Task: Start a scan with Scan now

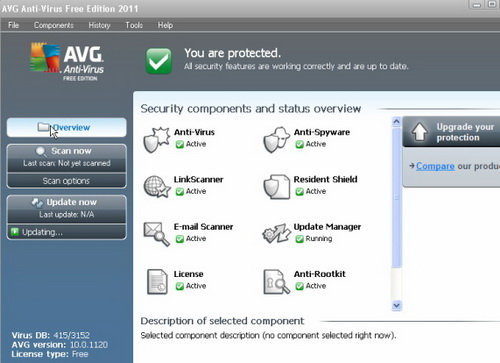Action: point(66,158)
